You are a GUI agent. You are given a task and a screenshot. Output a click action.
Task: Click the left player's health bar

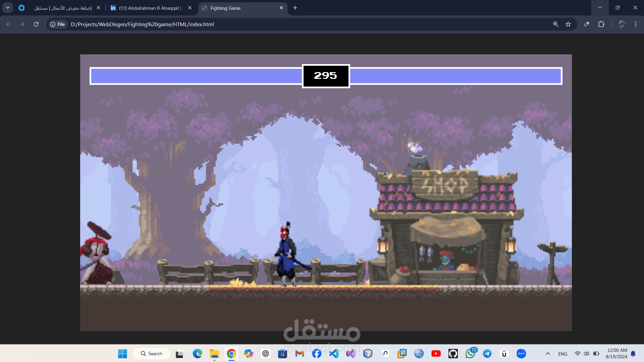pos(196,76)
